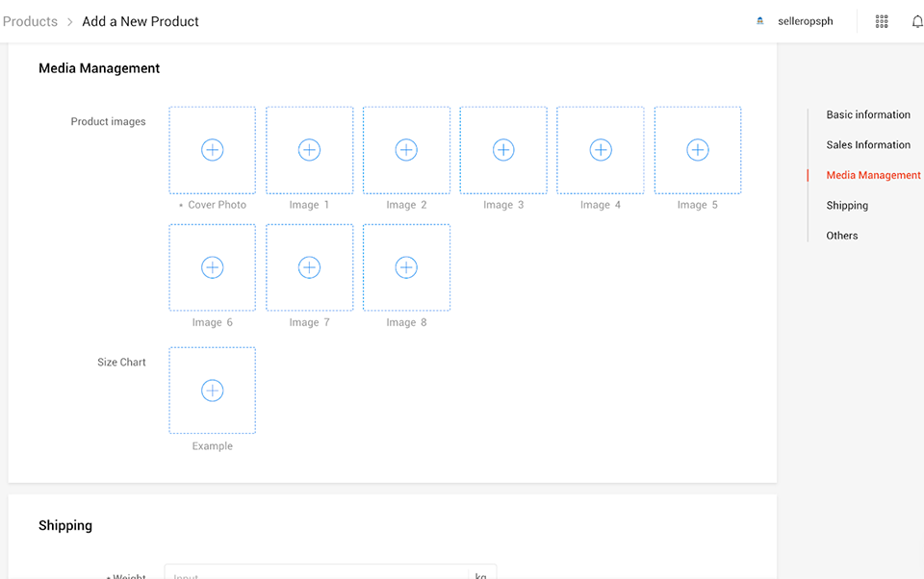The height and width of the screenshot is (579, 924).
Task: Return to Products via the breadcrumb
Action: click(x=30, y=21)
